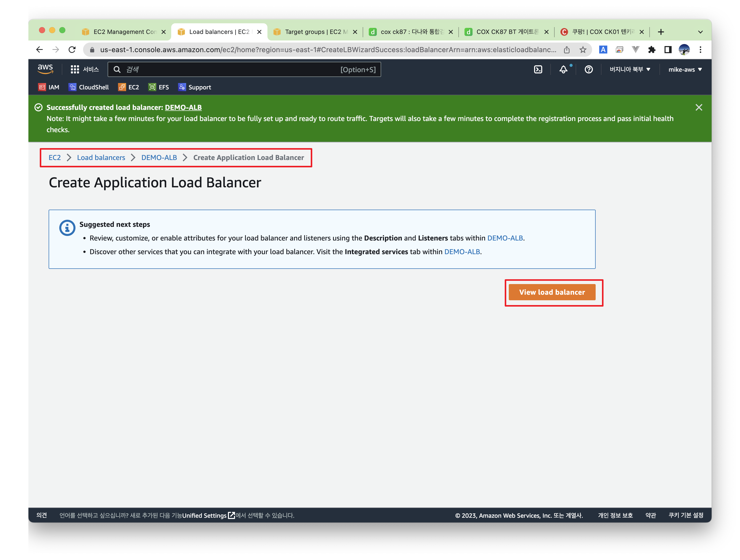The image size is (740, 560).
Task: Open the help question mark icon
Action: pyautogui.click(x=589, y=70)
